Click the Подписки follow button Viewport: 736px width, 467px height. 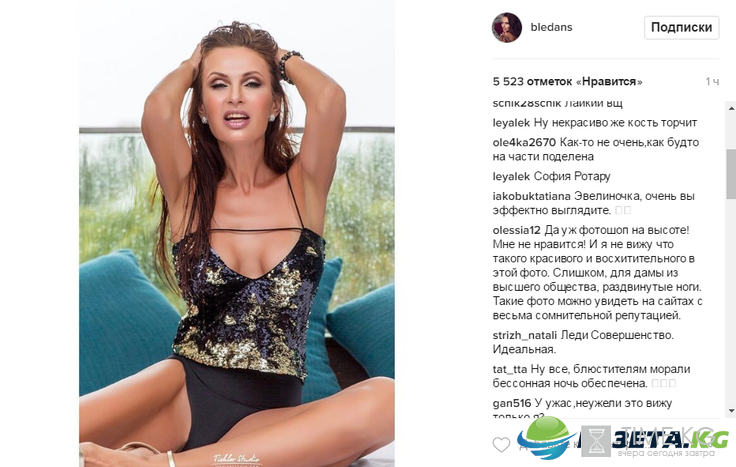click(681, 28)
